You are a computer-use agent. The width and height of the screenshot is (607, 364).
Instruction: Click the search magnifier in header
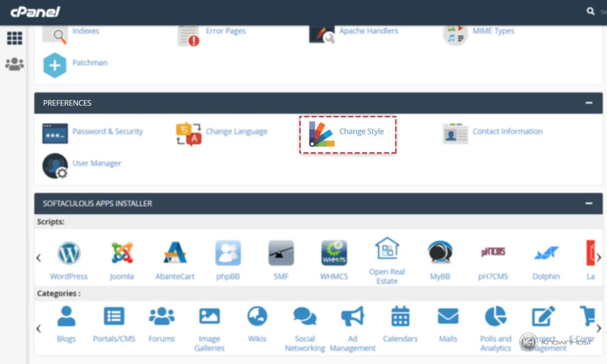pos(590,11)
